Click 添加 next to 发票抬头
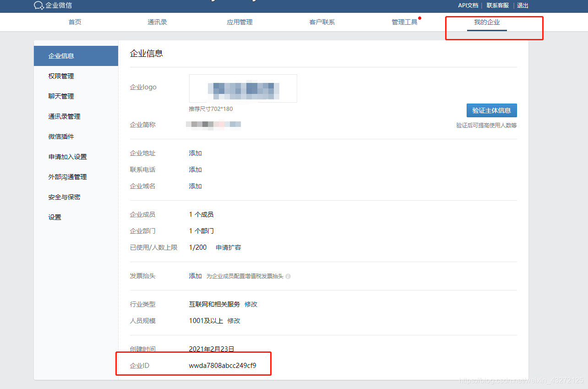This screenshot has height=389, width=588. coord(196,276)
